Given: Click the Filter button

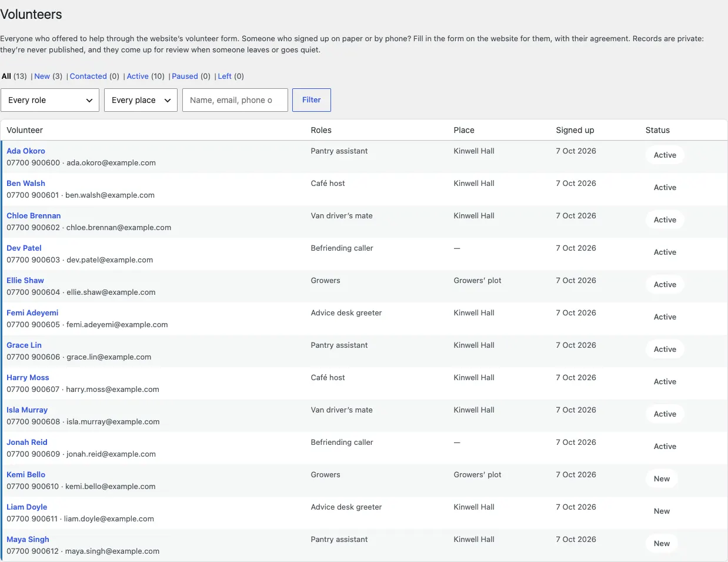Looking at the screenshot, I should coord(312,100).
